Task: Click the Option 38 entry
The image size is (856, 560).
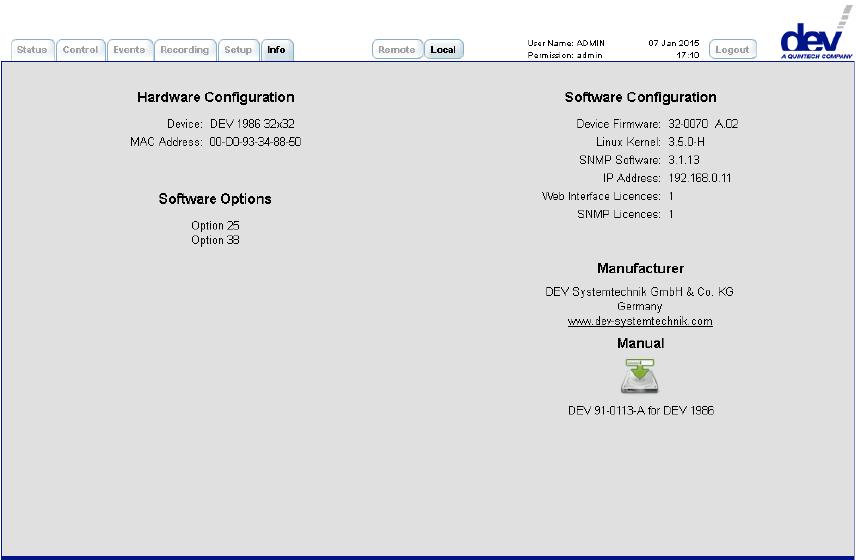Action: (x=215, y=240)
